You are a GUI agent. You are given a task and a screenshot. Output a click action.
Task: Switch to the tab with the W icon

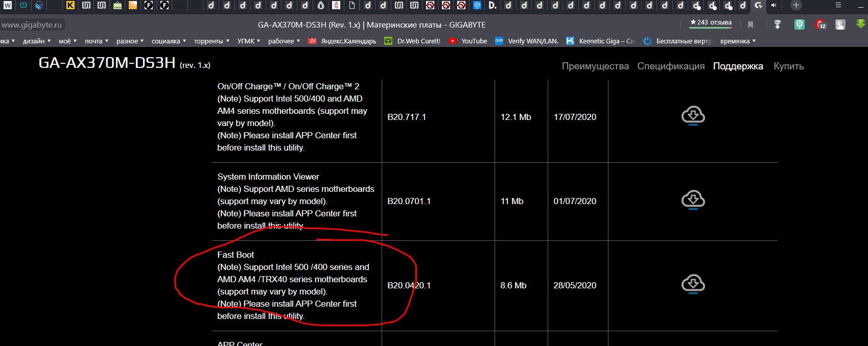click(8, 5)
